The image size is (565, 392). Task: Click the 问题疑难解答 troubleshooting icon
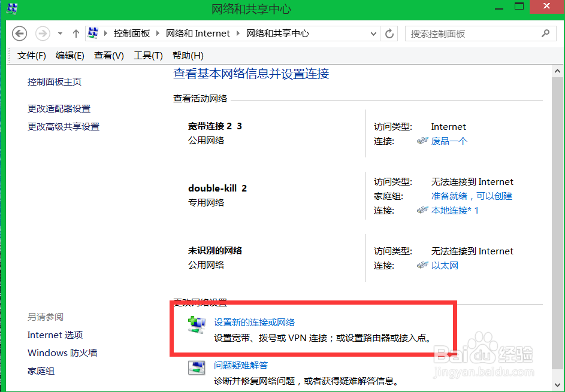click(x=196, y=367)
